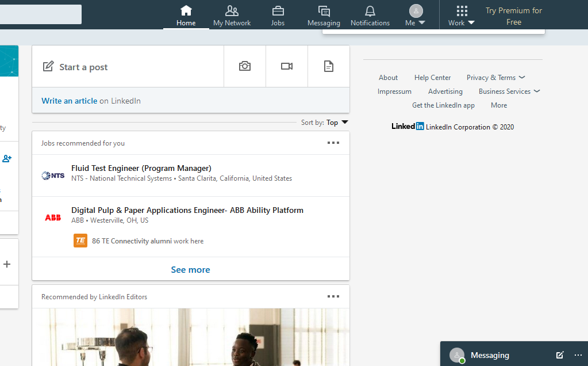Screen dimensions: 588x366
Task: Click ABB • Westerville, OH, US text
Action: click(110, 220)
